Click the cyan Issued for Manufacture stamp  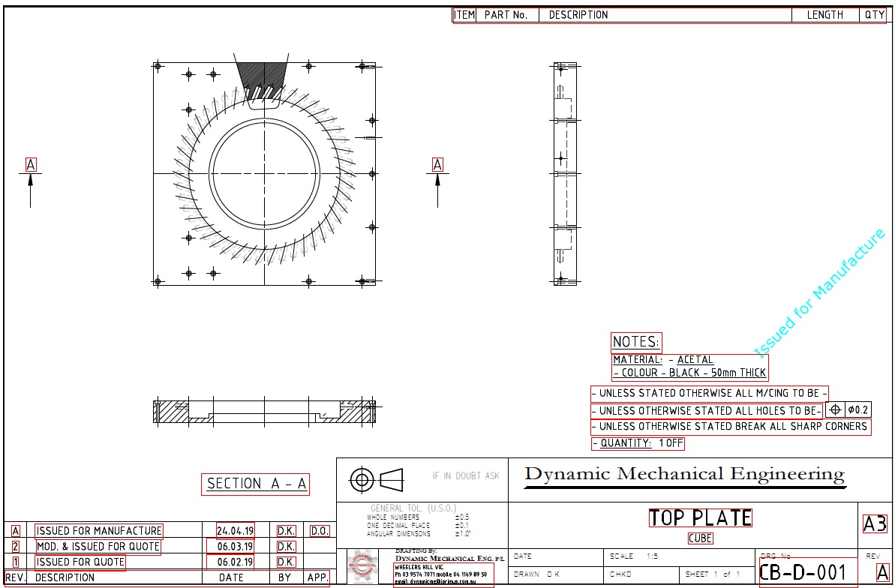pos(819,293)
